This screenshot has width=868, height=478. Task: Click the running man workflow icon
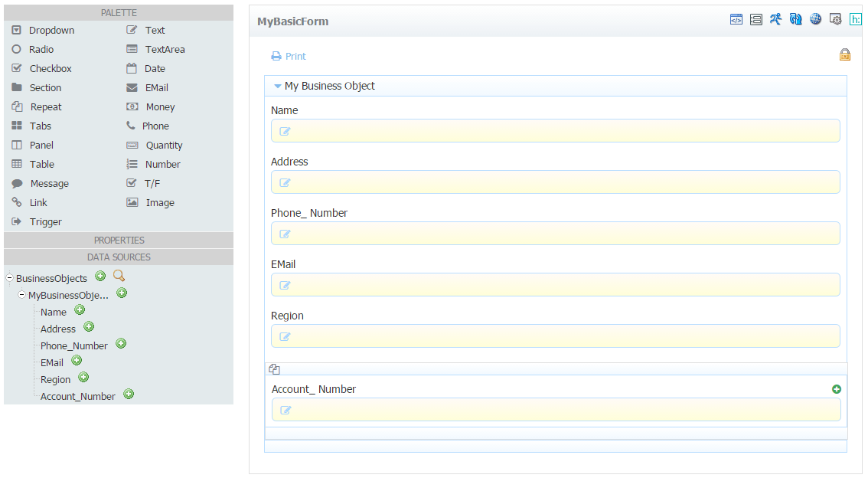775,19
